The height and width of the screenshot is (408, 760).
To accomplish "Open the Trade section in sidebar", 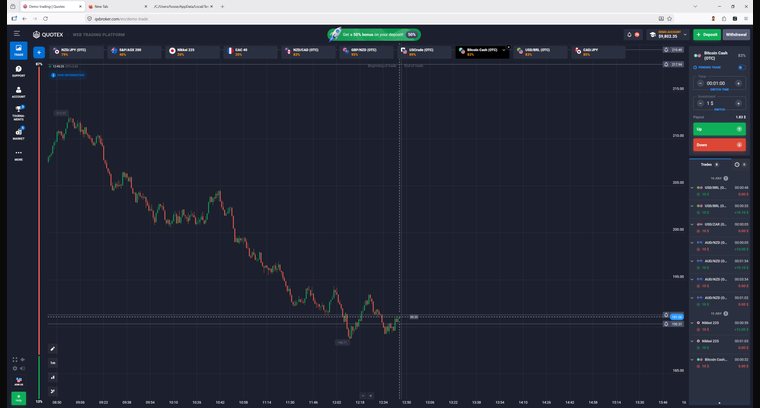I will coord(18,50).
